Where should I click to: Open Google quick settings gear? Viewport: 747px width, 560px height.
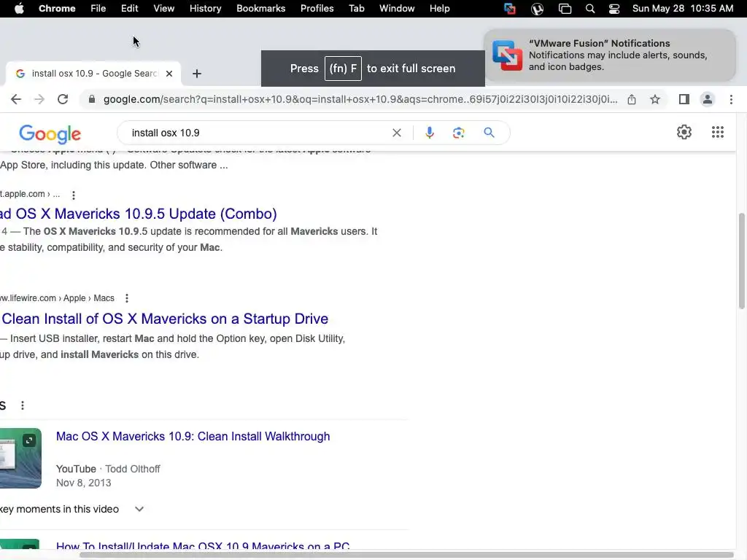click(684, 132)
